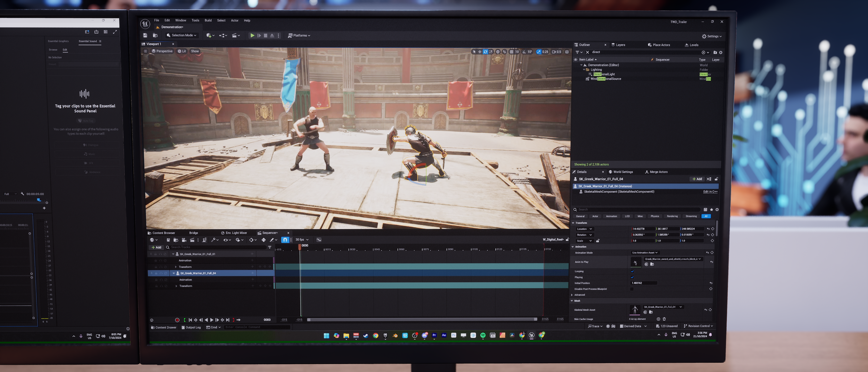Open the 30 fps frame rate dropdown
Viewport: 868px width, 372px height.
302,240
